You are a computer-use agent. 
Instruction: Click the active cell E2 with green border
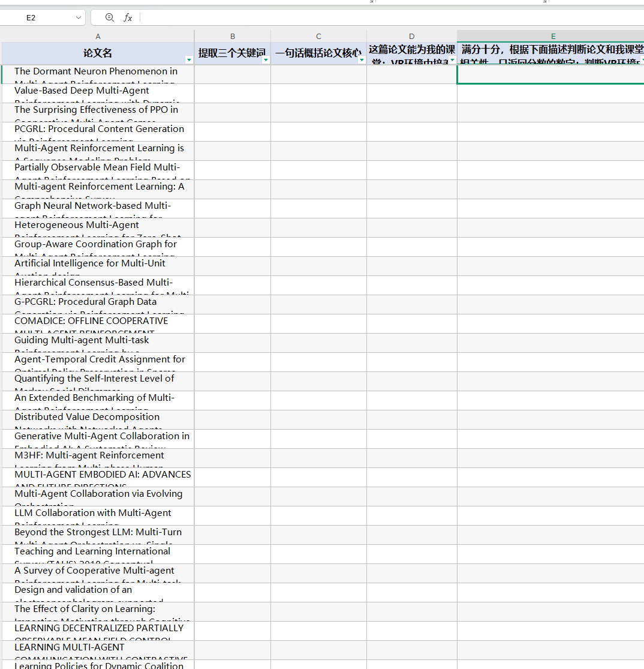(x=550, y=74)
